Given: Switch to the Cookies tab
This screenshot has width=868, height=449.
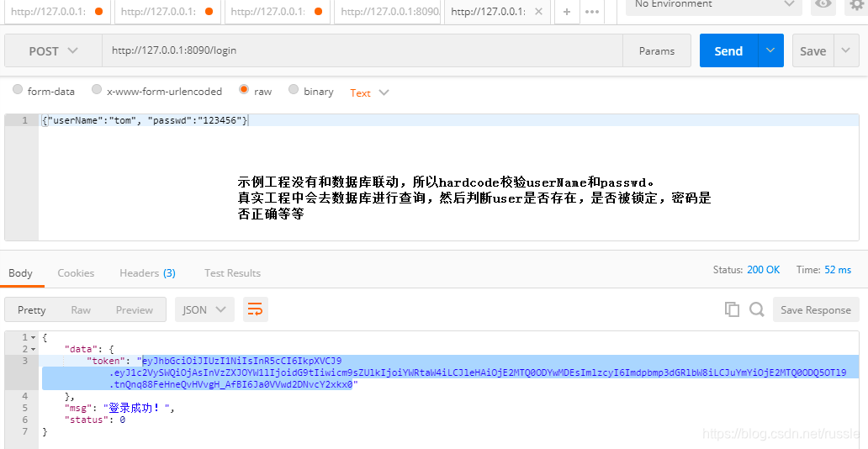Looking at the screenshot, I should [76, 273].
